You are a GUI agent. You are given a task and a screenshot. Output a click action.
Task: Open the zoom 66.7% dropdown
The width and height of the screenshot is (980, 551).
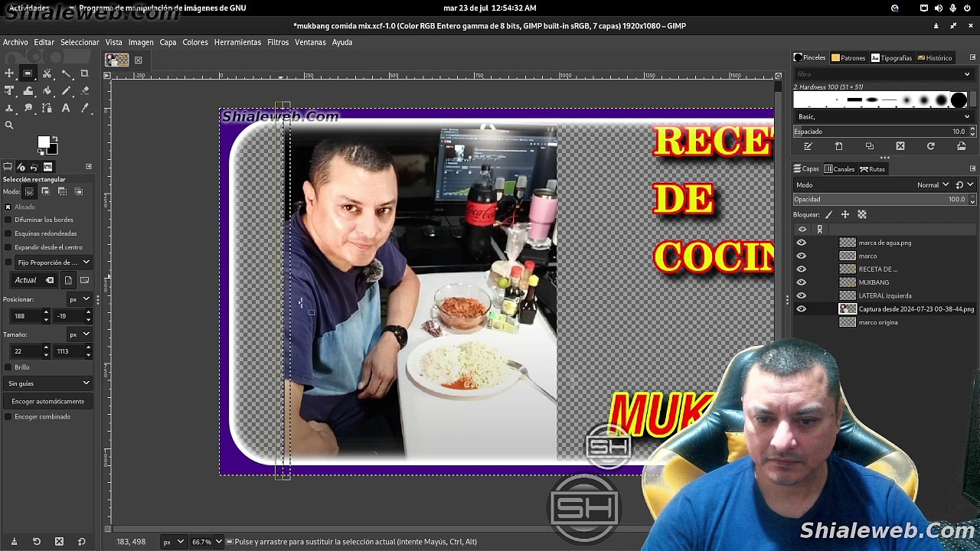(206, 542)
